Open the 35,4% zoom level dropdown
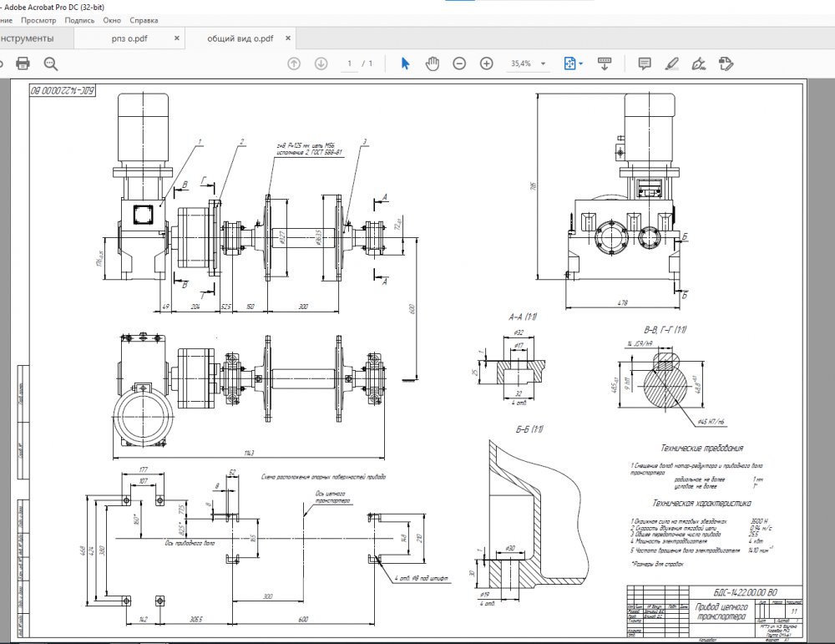 [544, 63]
